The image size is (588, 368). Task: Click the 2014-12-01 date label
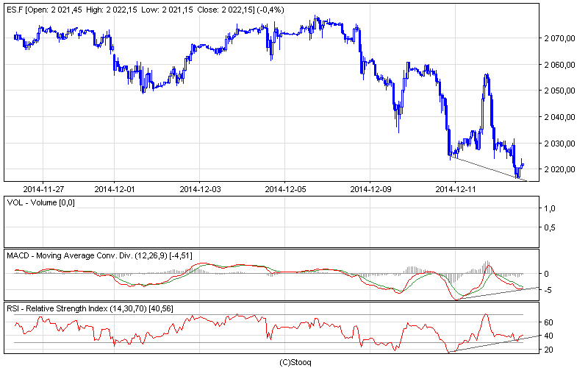point(115,189)
